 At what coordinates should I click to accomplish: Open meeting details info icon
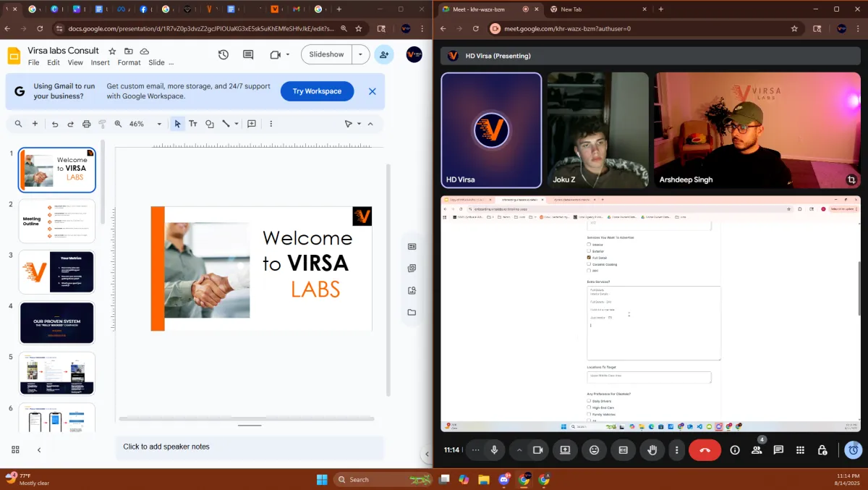pyautogui.click(x=735, y=449)
